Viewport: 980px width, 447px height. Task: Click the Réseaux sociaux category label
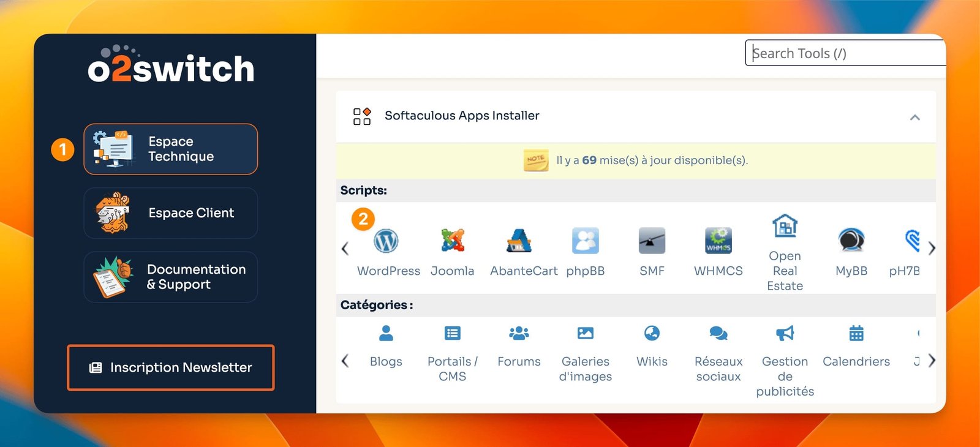coord(718,369)
